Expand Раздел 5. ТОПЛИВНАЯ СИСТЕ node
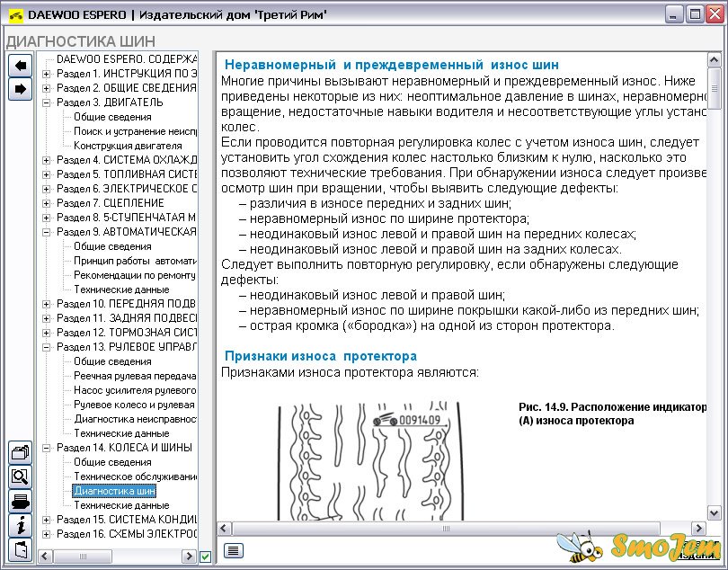Image resolution: width=728 pixels, height=570 pixels. pyautogui.click(x=46, y=174)
